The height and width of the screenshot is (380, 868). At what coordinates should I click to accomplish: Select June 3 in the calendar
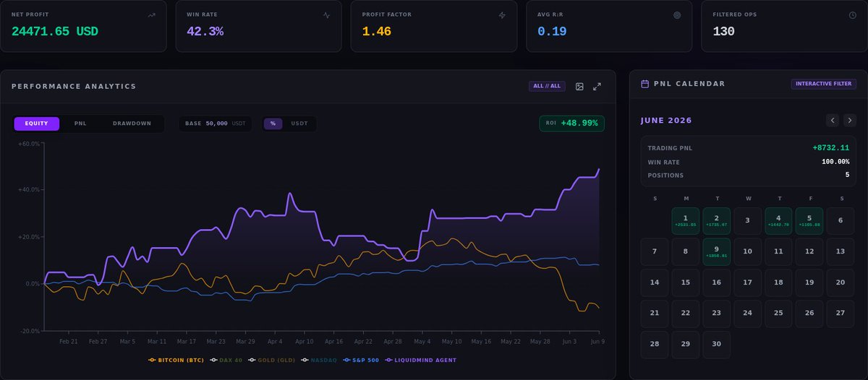(748, 221)
